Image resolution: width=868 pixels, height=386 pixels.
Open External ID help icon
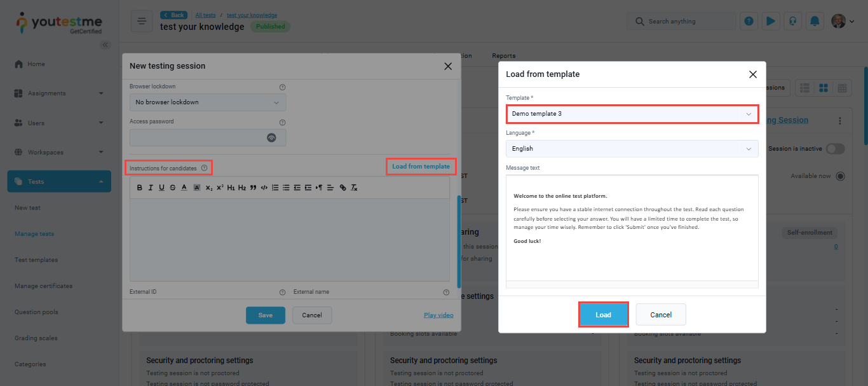tap(283, 293)
